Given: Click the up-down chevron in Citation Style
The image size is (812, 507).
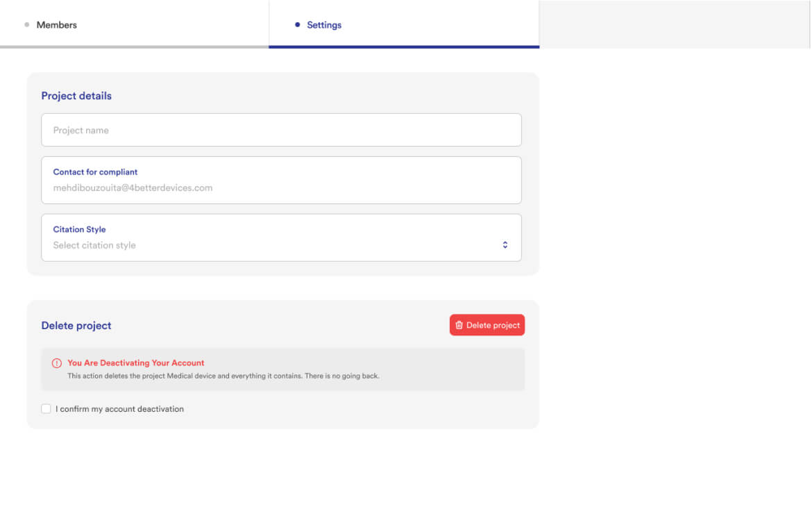Looking at the screenshot, I should click(505, 245).
